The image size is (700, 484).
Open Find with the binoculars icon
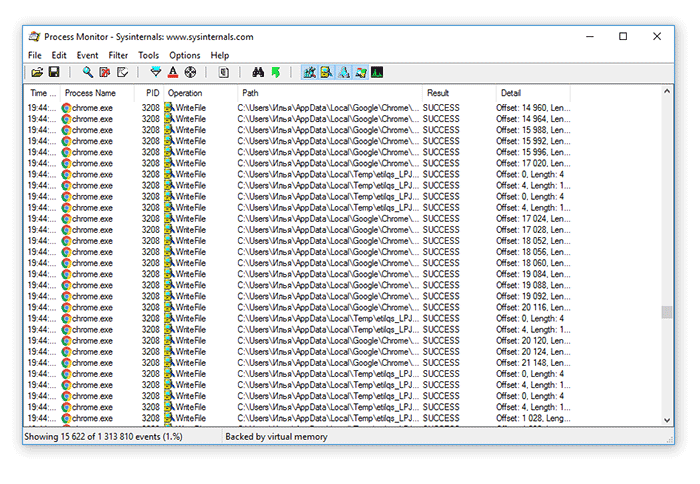(x=258, y=72)
